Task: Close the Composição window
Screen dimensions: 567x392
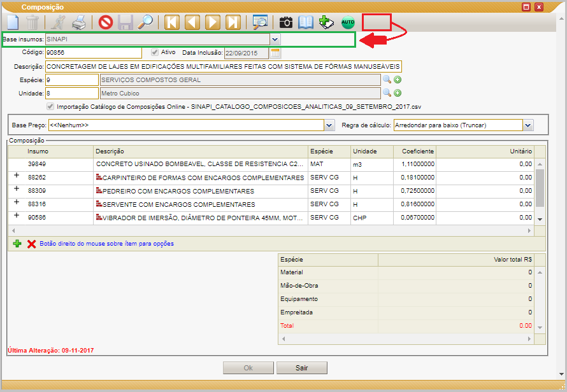Action: click(539, 7)
